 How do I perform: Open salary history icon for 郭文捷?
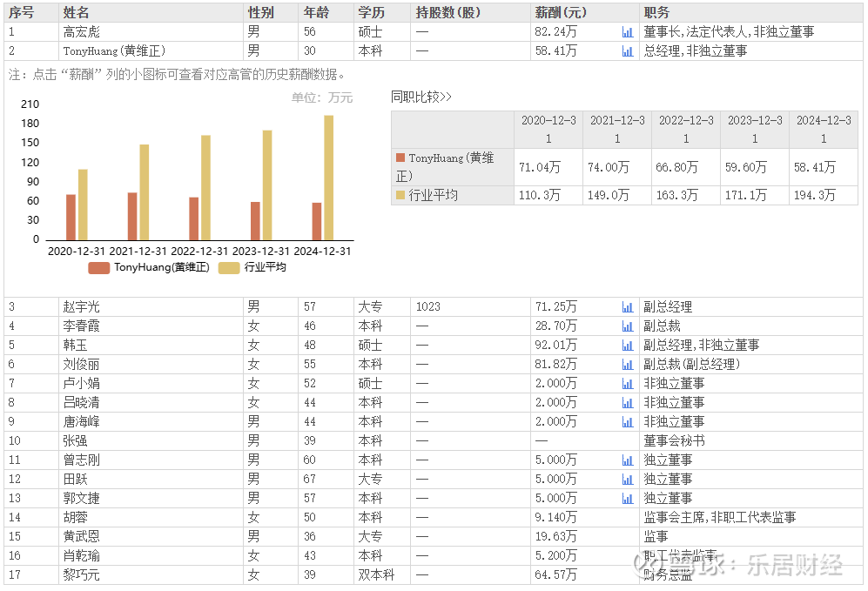coord(627,499)
